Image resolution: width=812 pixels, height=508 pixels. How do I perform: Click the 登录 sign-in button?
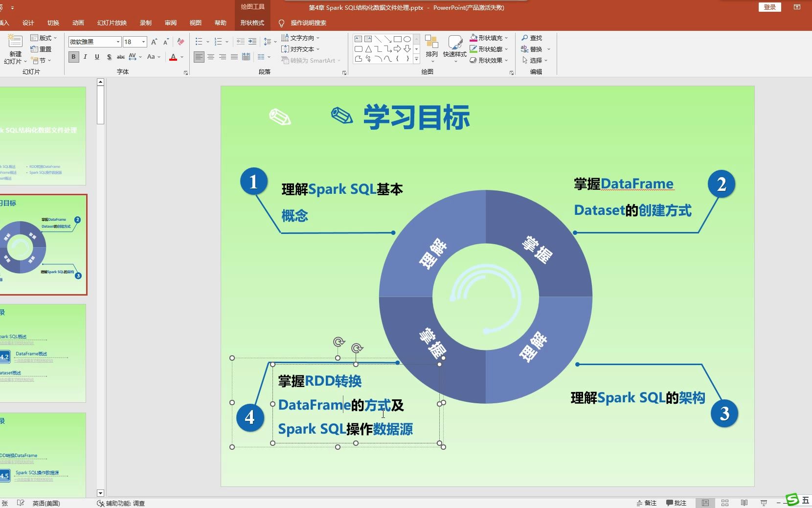769,7
